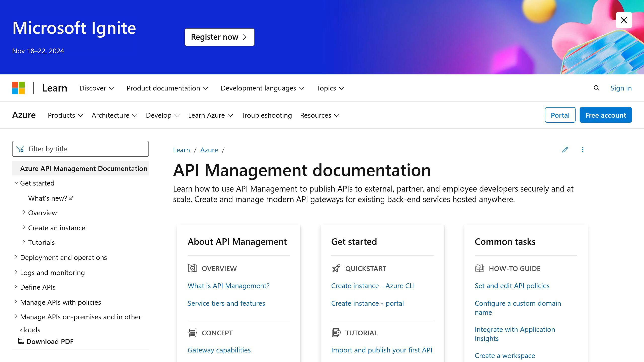The height and width of the screenshot is (362, 644).
Task: Expand the Overview tree item
Action: click(x=24, y=212)
